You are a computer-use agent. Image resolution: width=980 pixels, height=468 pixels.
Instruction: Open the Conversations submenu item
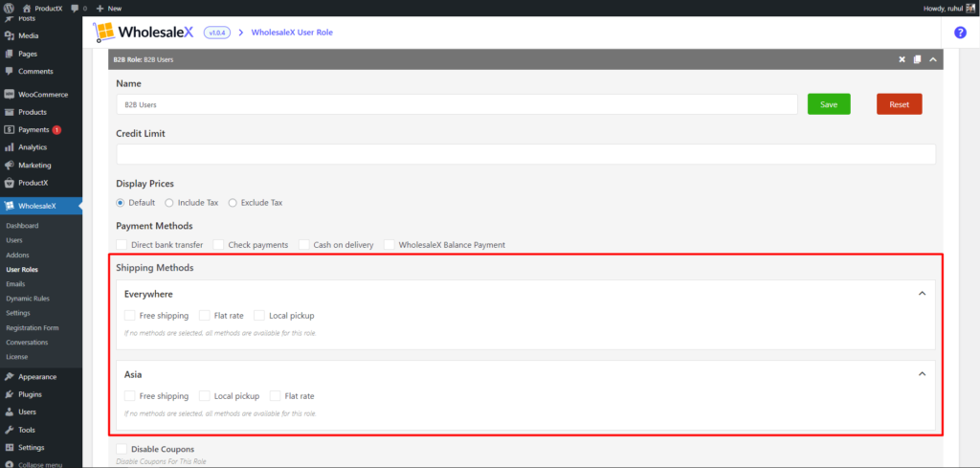click(27, 343)
